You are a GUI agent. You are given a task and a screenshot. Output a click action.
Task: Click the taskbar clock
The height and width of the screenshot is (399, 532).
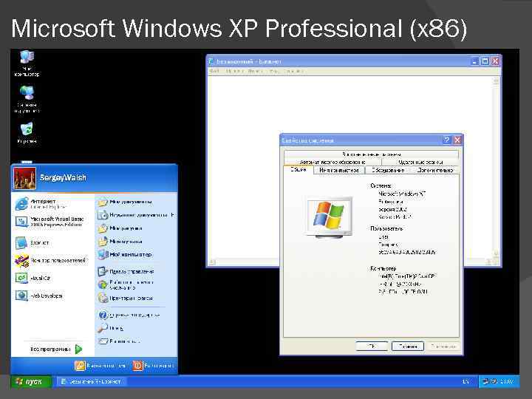click(x=507, y=382)
